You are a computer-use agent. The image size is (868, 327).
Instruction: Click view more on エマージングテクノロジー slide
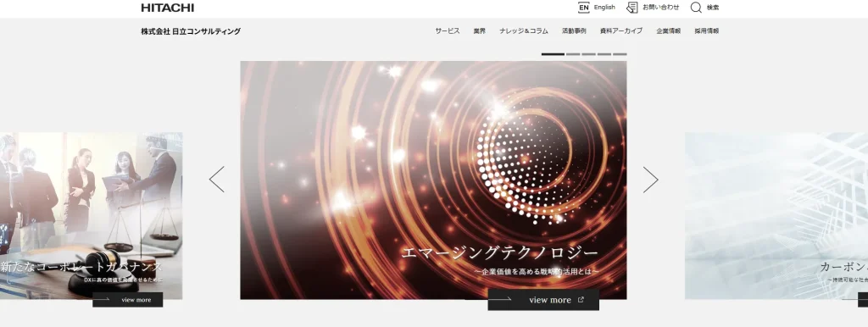[543, 299]
